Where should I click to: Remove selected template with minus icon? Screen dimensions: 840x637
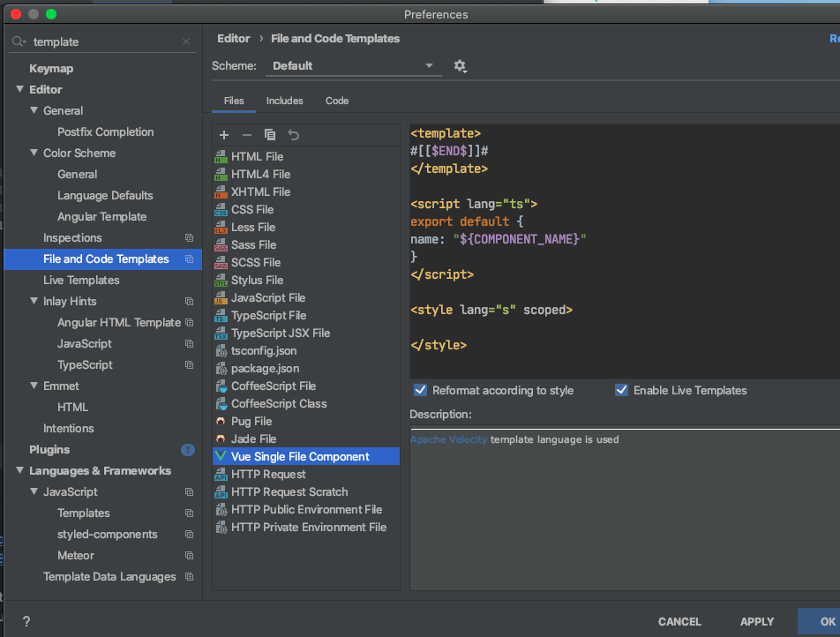tap(247, 135)
